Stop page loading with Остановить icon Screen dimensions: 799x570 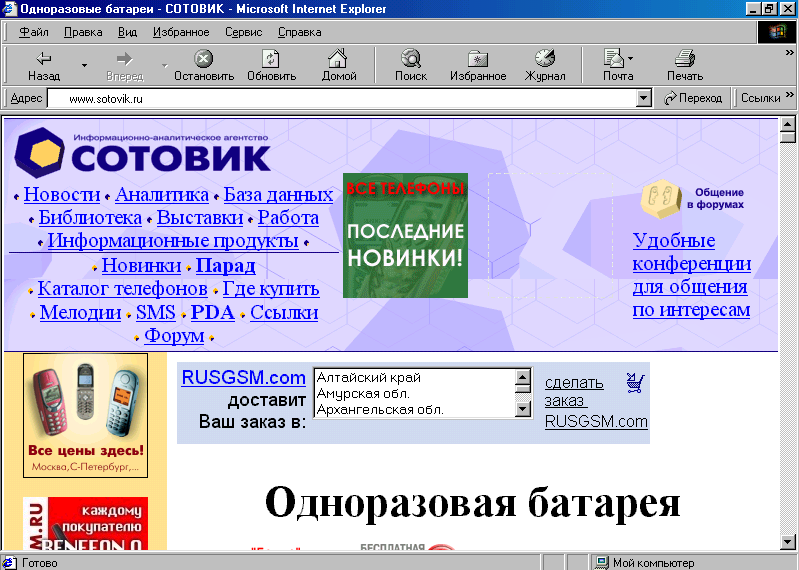[x=203, y=59]
